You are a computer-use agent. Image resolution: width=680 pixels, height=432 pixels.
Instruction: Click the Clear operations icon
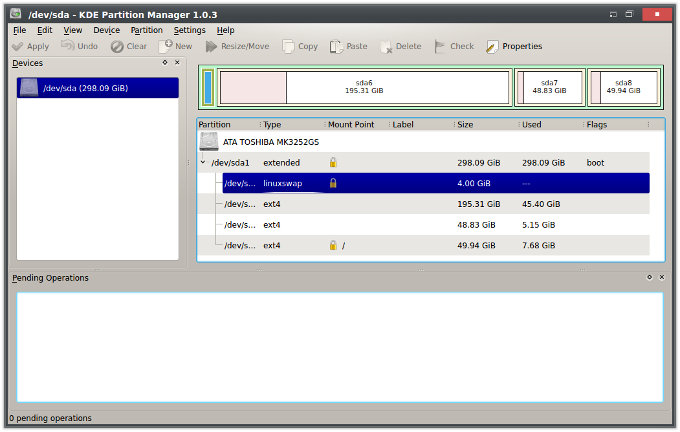[x=117, y=46]
